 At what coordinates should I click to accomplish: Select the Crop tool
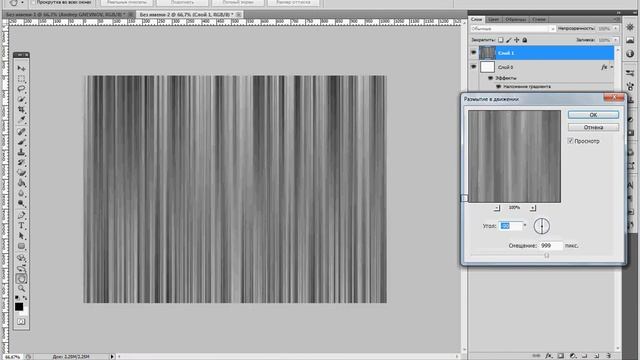pyautogui.click(x=21, y=109)
